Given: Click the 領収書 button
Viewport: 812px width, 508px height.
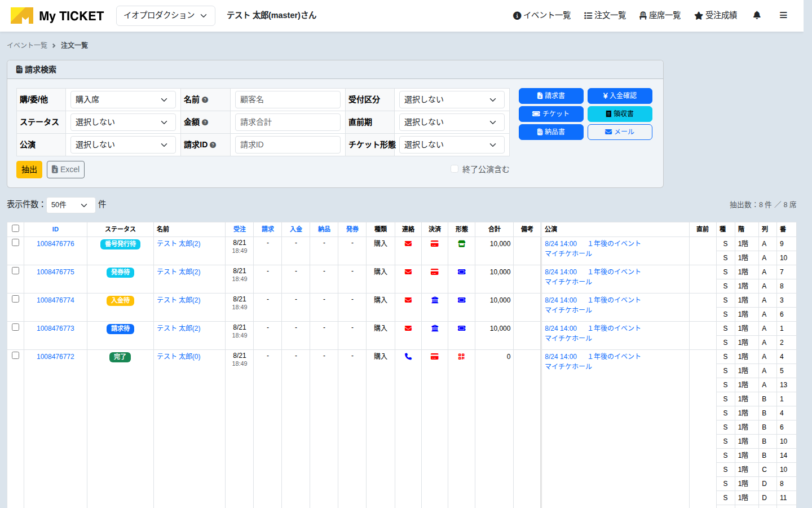Looking at the screenshot, I should 620,114.
